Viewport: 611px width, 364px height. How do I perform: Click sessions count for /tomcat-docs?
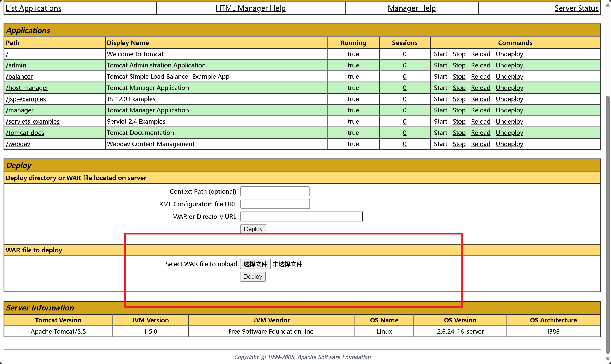coord(404,133)
